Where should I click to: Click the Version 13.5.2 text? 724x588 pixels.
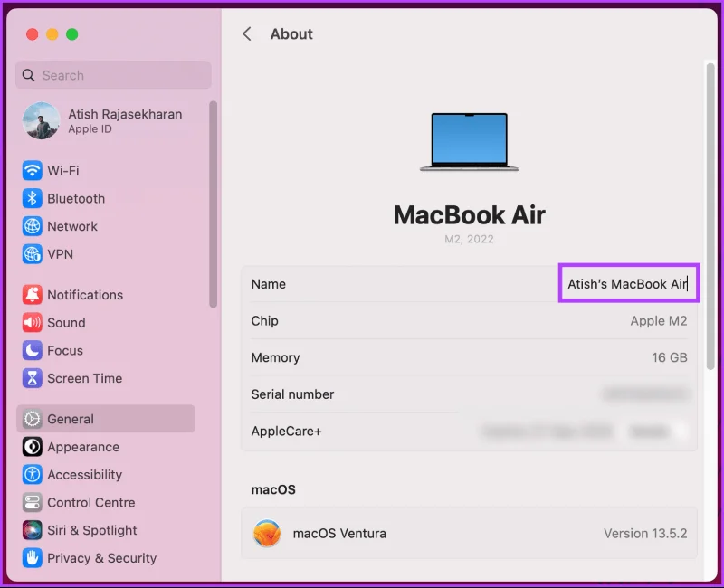[645, 534]
